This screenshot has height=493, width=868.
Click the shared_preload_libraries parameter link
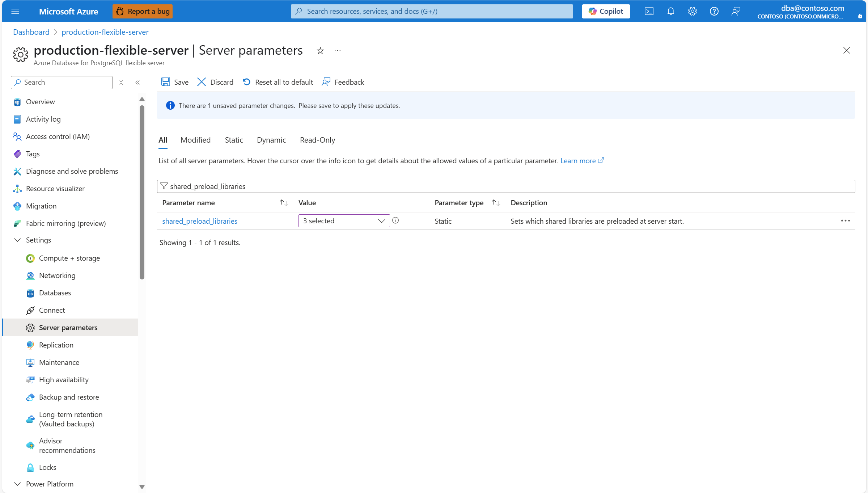tap(200, 221)
